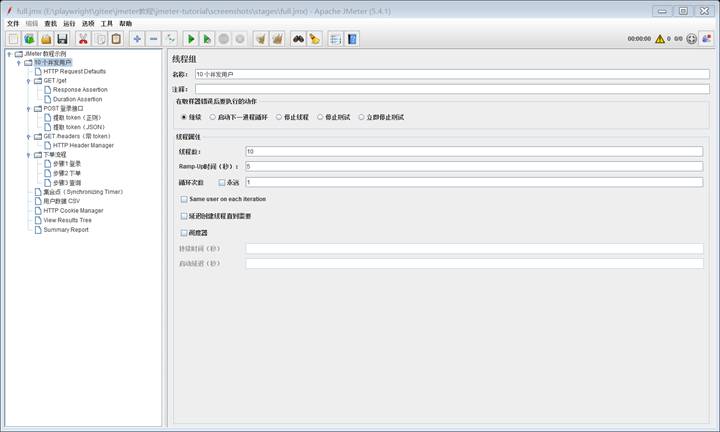Click the Clear results broom icon
Screen dimensions: 720x432
tap(261, 39)
